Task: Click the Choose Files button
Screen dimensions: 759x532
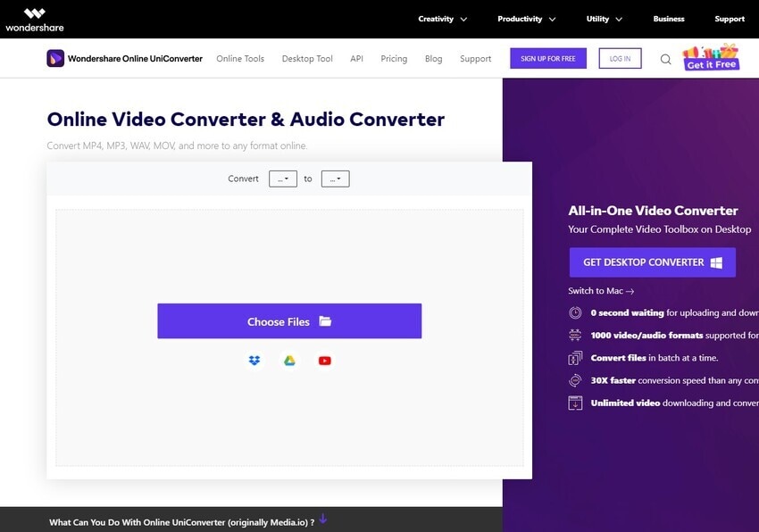Action: [x=289, y=321]
